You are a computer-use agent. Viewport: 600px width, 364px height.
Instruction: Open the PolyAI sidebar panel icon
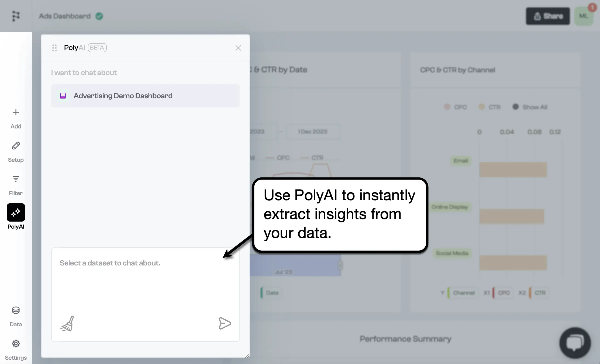tap(16, 212)
